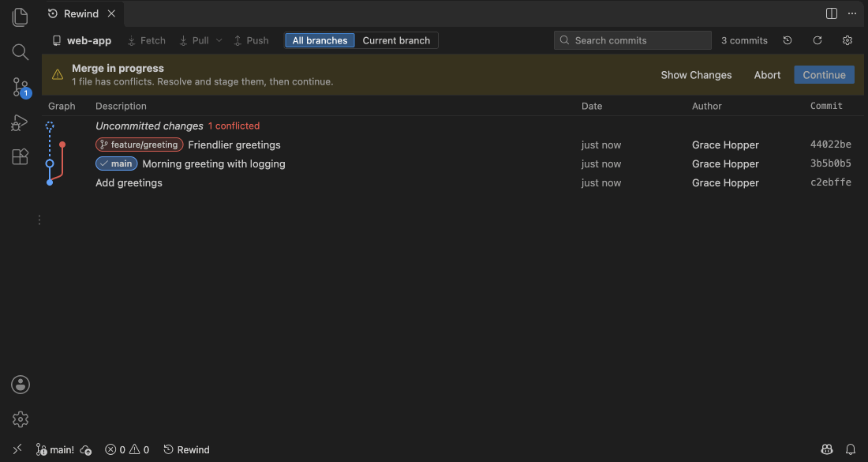
Task: Refresh the commit graph
Action: (817, 40)
